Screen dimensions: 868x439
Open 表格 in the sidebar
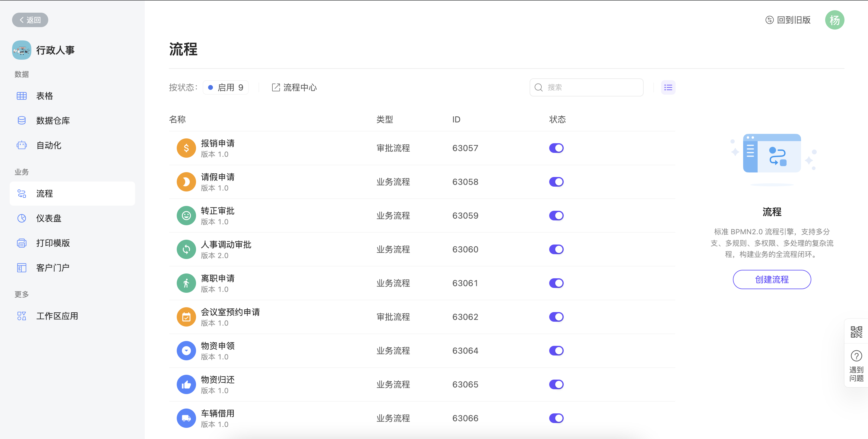click(44, 96)
